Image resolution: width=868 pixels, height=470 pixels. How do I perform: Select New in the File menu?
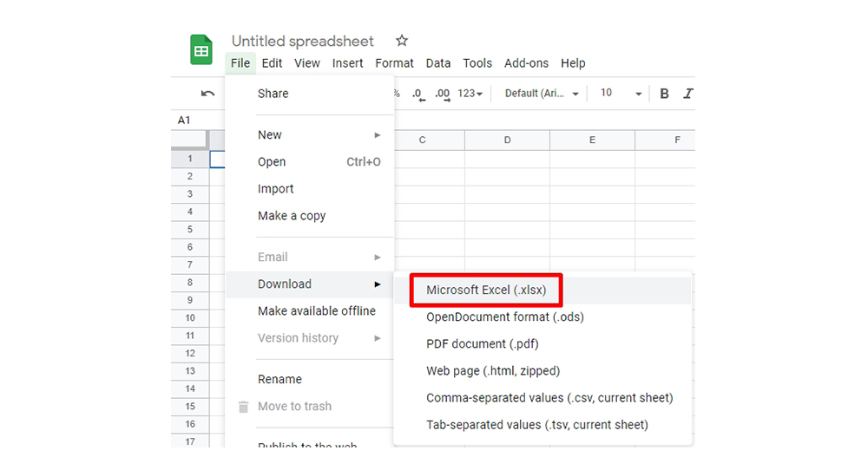(310, 135)
